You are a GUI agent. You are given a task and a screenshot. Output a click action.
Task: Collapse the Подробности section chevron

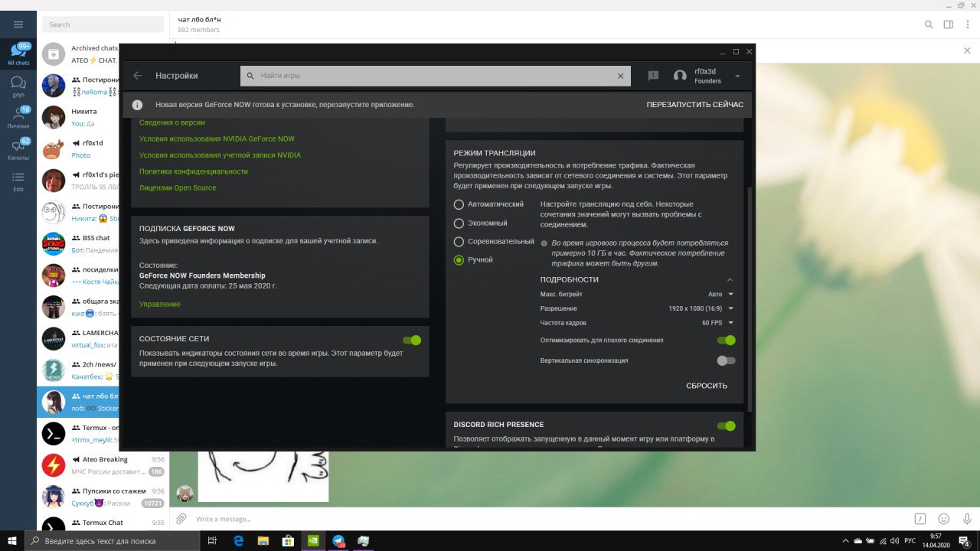coord(730,279)
